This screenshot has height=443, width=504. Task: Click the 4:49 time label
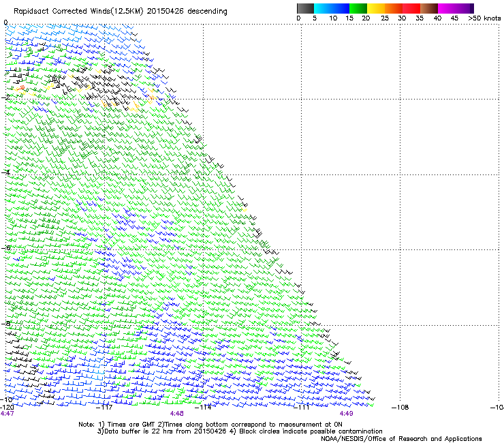tap(347, 414)
